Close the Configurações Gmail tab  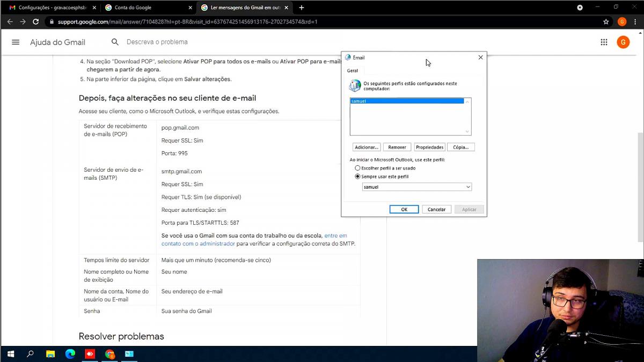point(94,8)
